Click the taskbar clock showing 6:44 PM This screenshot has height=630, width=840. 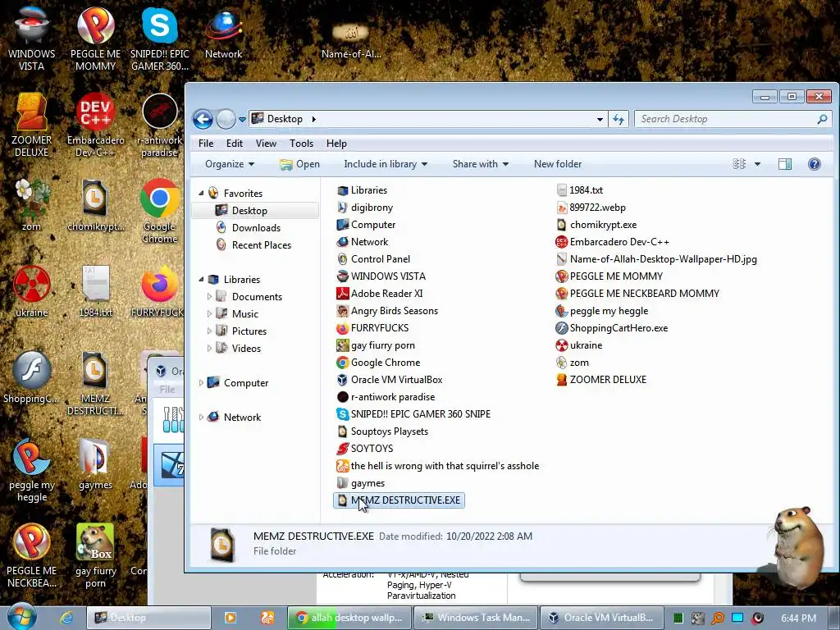(798, 619)
